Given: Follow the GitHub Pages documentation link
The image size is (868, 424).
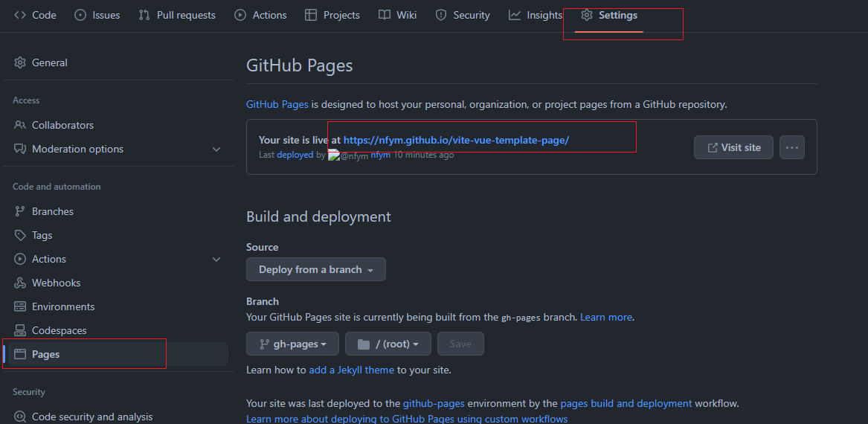Looking at the screenshot, I should coord(277,104).
